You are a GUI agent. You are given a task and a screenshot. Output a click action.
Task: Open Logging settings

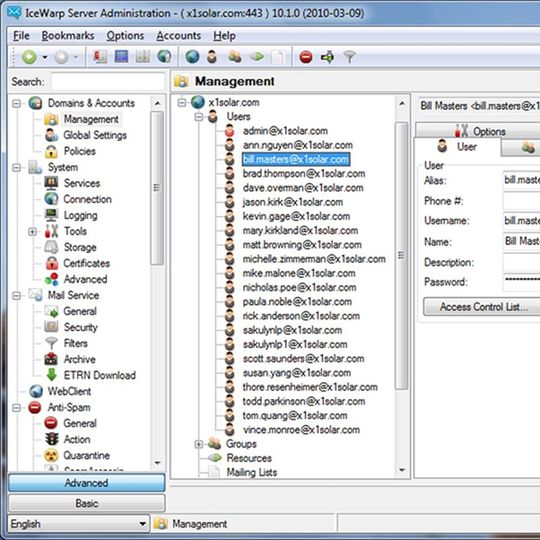[81, 216]
